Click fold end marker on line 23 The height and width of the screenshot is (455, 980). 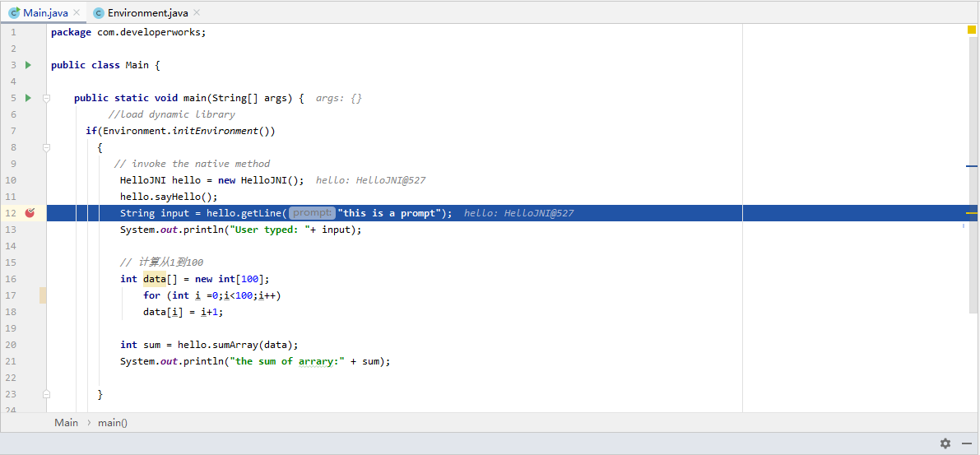45,394
